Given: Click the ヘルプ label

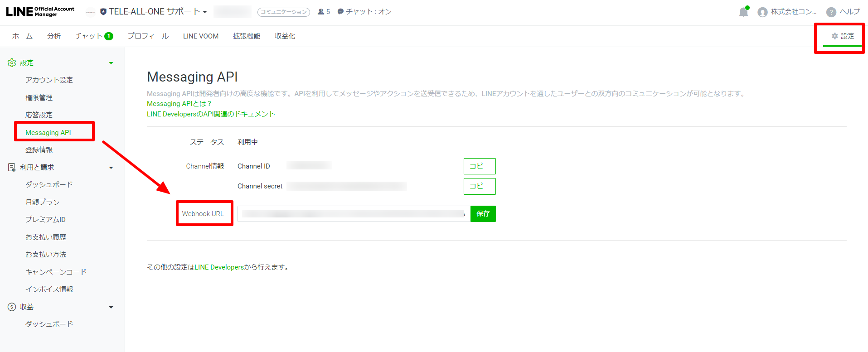Looking at the screenshot, I should pyautogui.click(x=849, y=12).
